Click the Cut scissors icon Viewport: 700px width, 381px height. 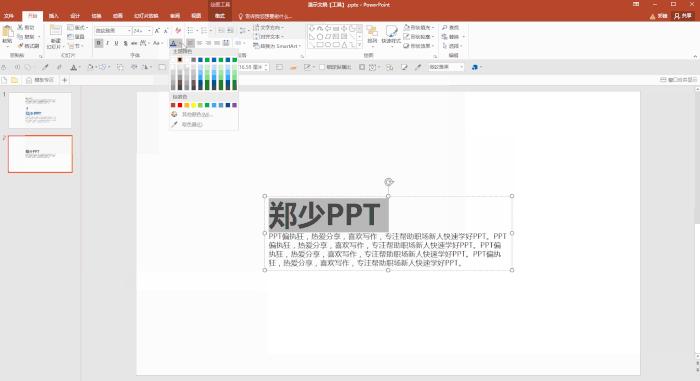[x=20, y=27]
